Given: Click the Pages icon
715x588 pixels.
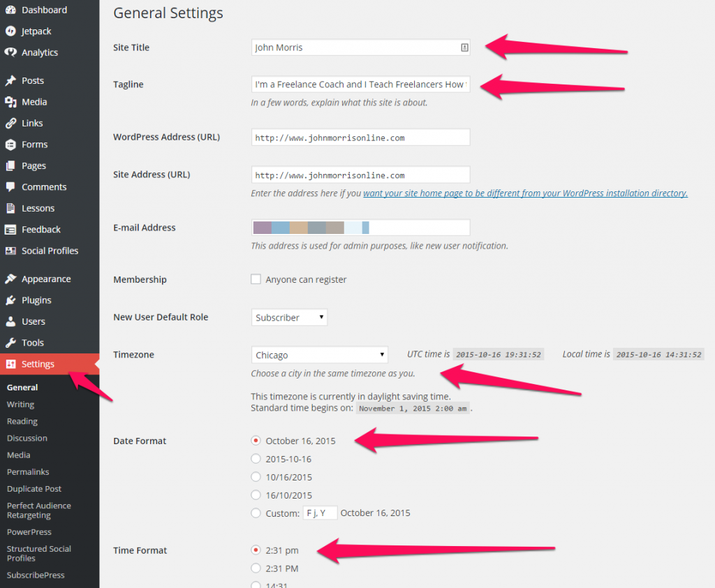Looking at the screenshot, I should pos(10,166).
